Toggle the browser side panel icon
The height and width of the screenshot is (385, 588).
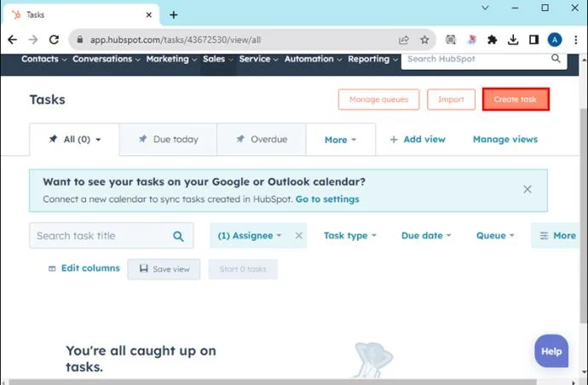click(x=534, y=40)
